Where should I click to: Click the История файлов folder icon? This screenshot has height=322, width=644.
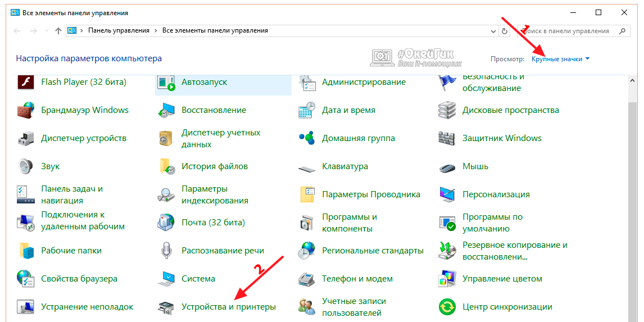[x=166, y=167]
